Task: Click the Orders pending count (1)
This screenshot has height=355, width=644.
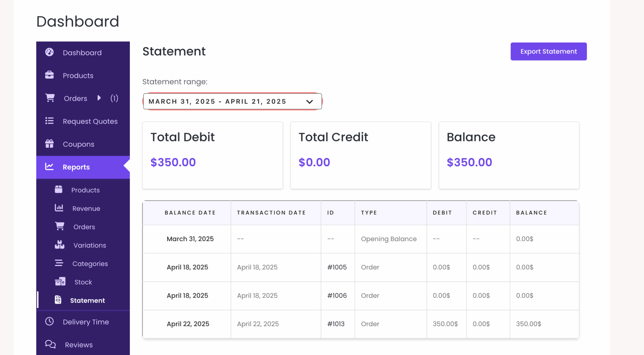Action: point(114,98)
